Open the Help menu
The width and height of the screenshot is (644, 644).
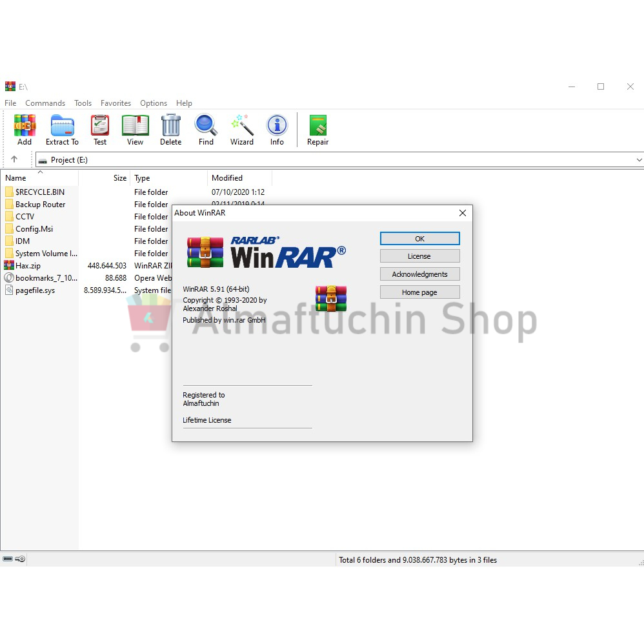tap(184, 103)
